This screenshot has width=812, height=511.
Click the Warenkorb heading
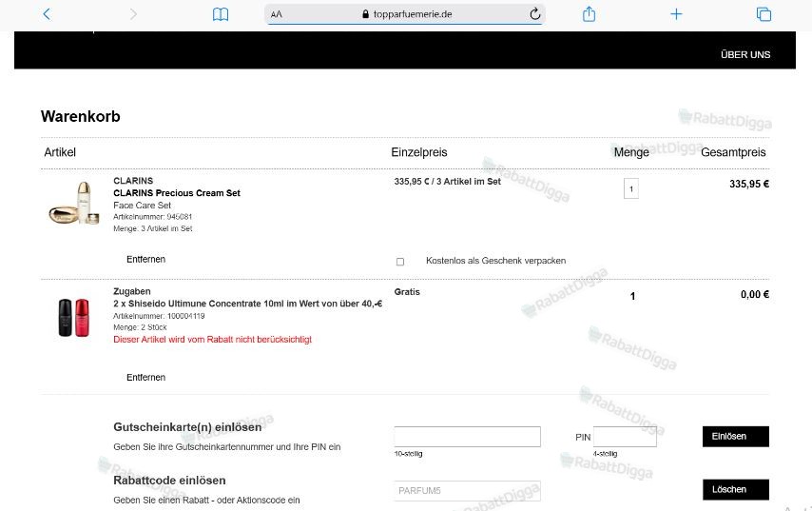pos(80,116)
